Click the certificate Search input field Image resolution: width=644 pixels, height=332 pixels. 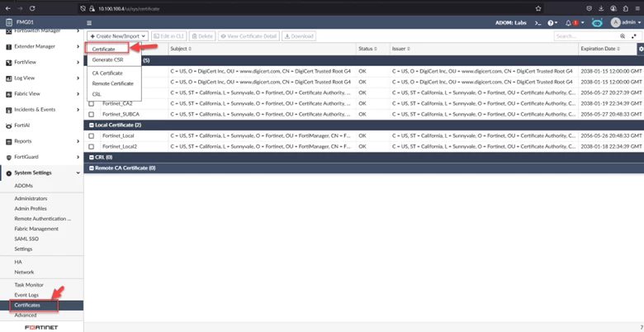(x=586, y=36)
